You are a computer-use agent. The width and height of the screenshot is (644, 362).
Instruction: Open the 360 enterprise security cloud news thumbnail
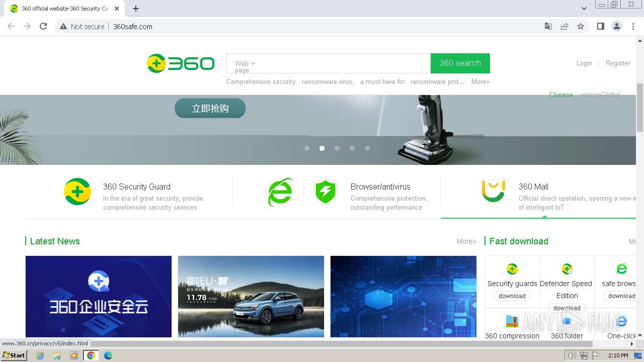[x=99, y=297]
